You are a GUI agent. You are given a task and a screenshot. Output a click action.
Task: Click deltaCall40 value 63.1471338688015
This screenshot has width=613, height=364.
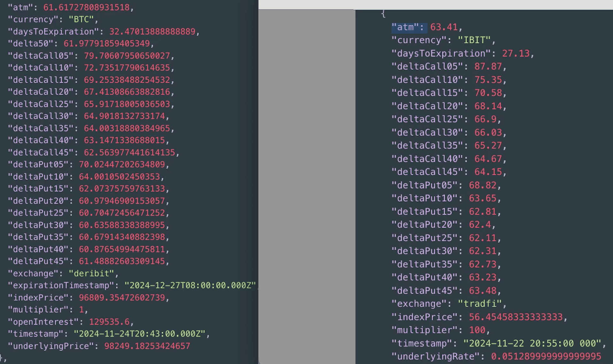125,140
